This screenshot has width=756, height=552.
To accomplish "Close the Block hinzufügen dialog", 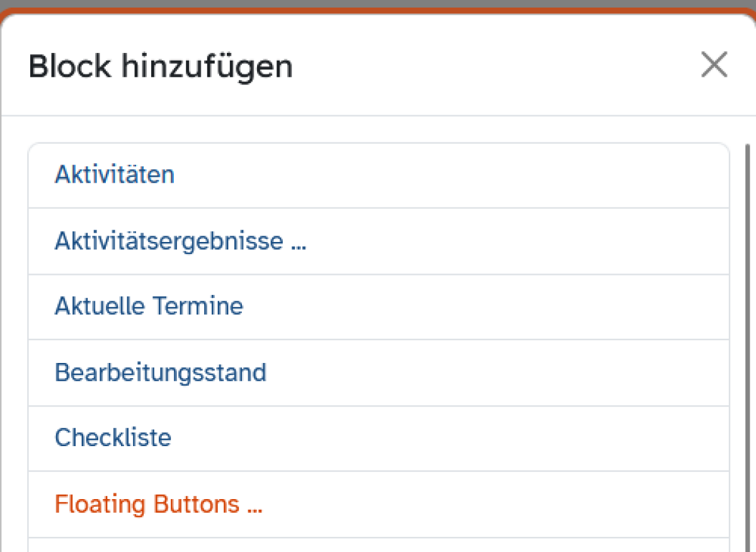I will click(714, 65).
